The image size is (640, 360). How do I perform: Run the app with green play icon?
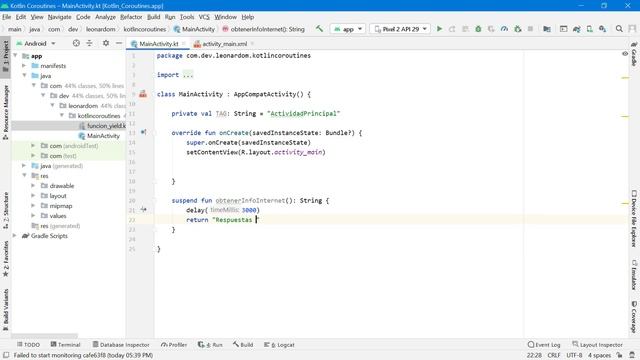(x=439, y=29)
